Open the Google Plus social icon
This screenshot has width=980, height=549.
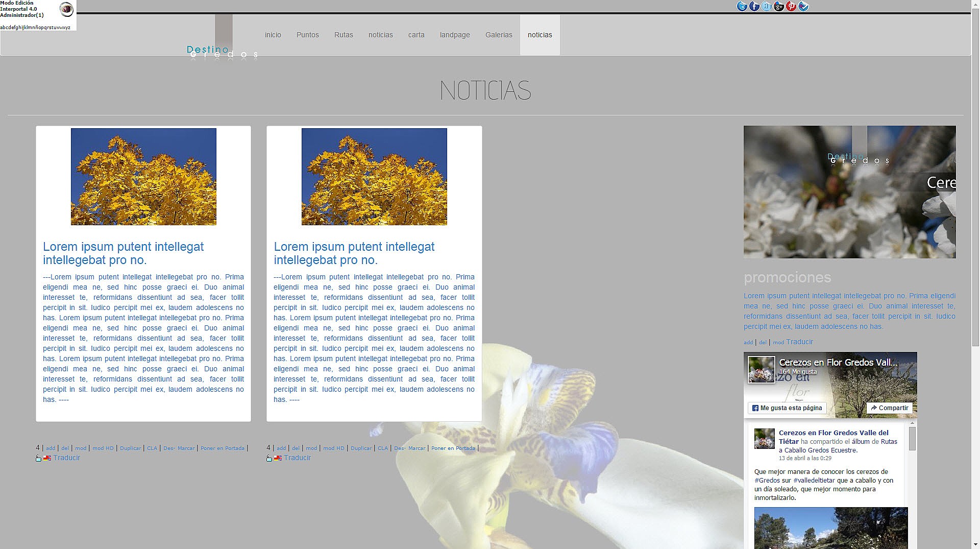(x=779, y=6)
